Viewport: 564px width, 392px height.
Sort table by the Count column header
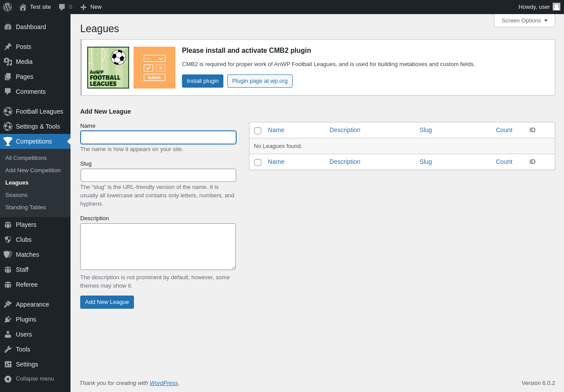tap(504, 130)
